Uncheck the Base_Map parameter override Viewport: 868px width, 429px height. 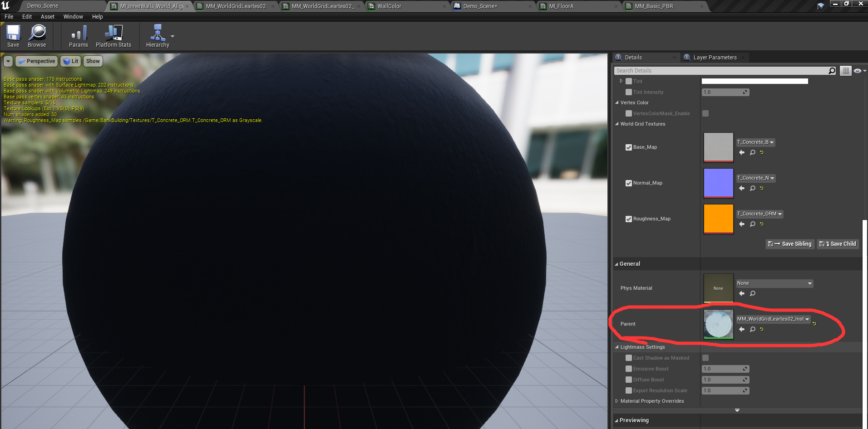(629, 147)
